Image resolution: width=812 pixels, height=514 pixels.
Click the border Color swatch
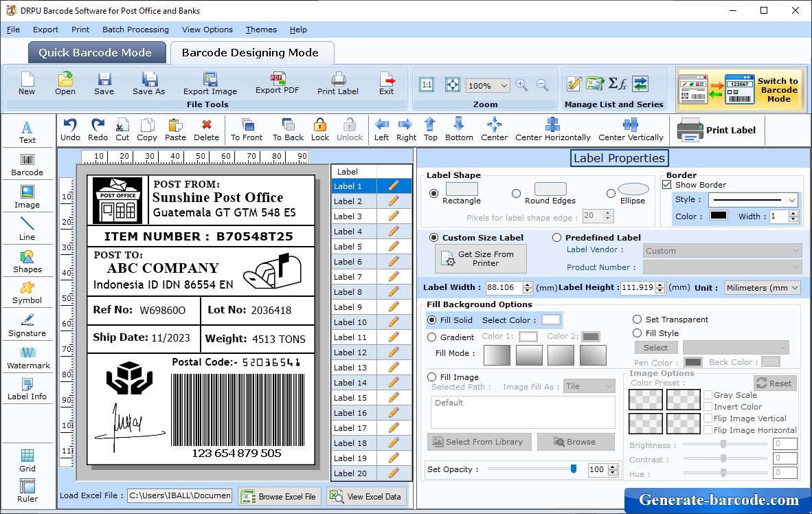(x=719, y=216)
